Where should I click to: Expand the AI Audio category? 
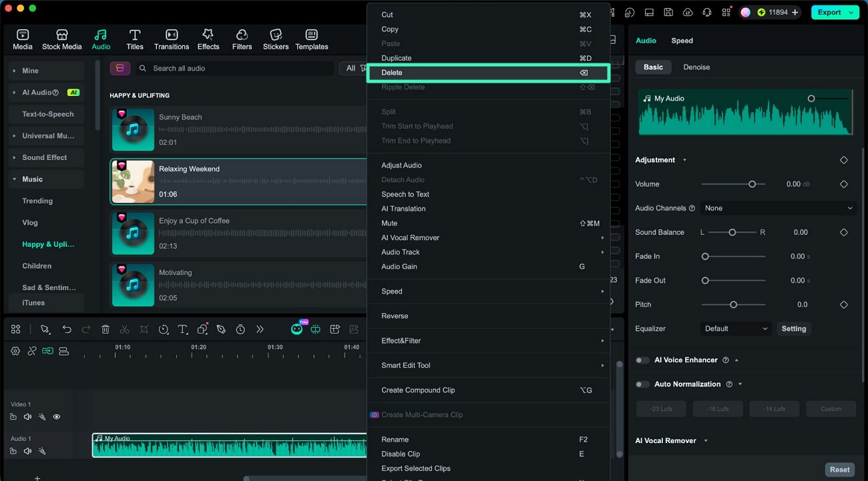point(14,92)
